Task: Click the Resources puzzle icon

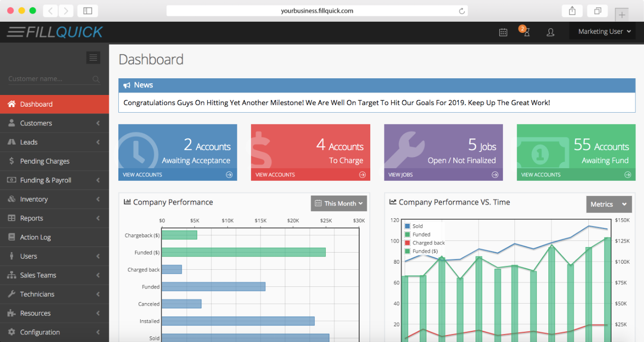Action: coord(12,313)
